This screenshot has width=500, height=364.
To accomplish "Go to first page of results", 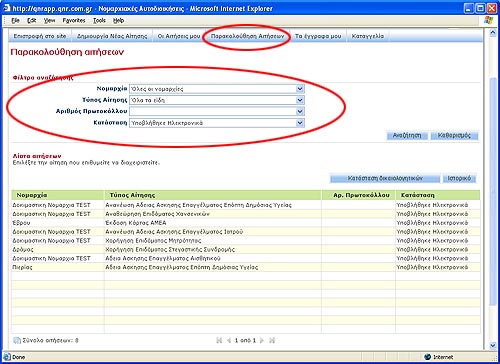I will click(219, 340).
